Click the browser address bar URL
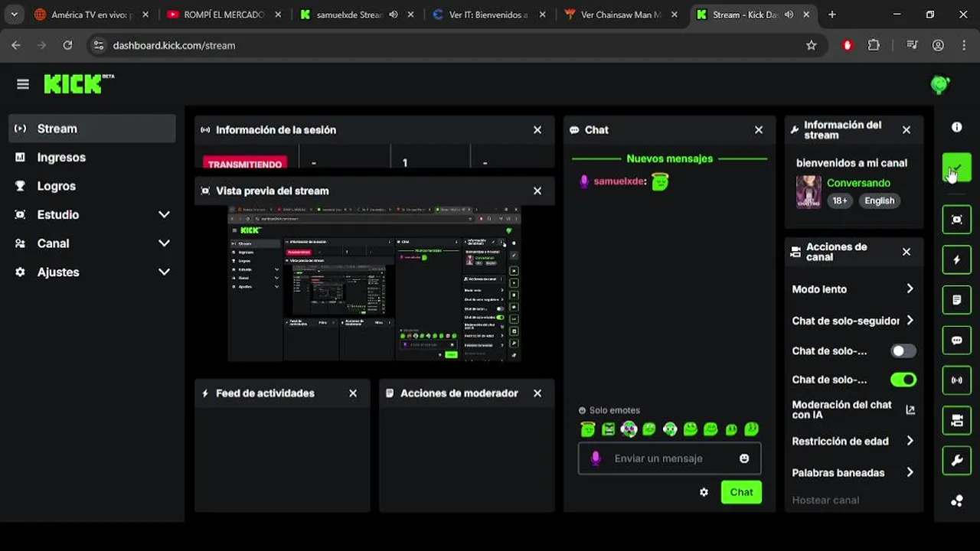This screenshot has height=551, width=980. pos(174,45)
